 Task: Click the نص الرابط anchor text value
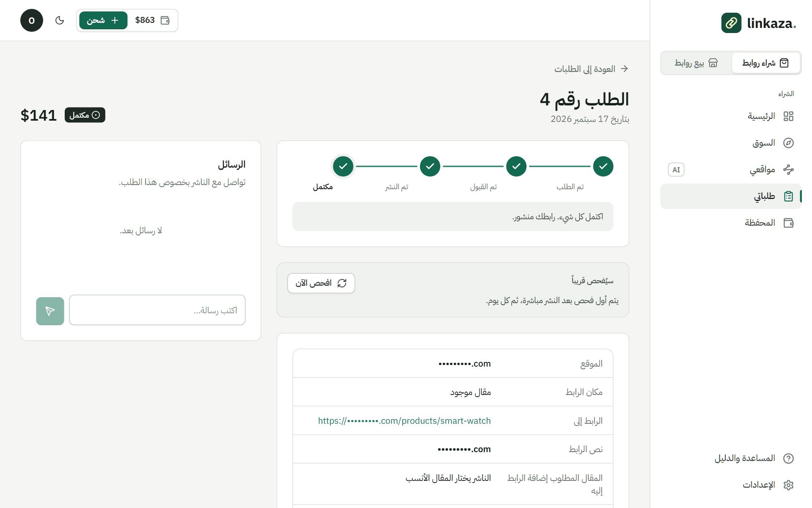[x=464, y=449]
